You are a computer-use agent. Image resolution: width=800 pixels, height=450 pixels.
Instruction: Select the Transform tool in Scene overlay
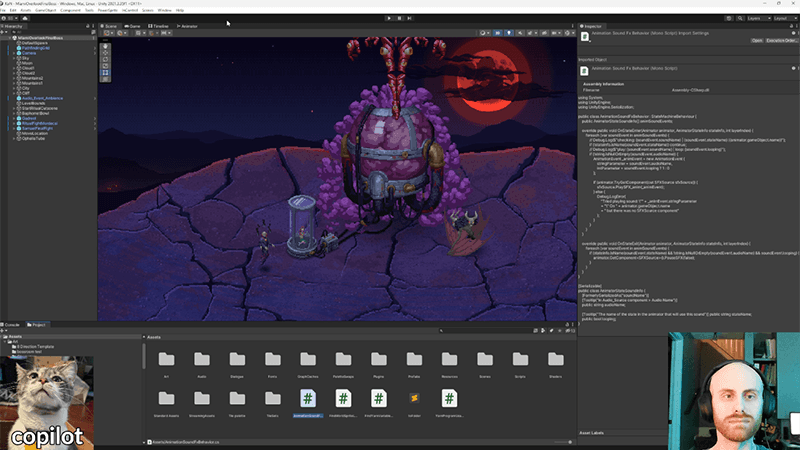tap(105, 80)
